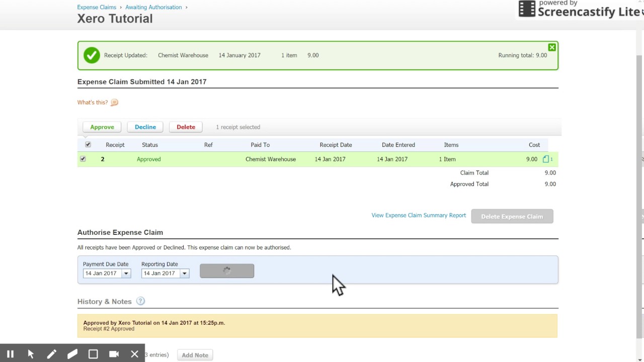Screen dimensions: 644x362
Task: Click the loading Authorise button
Action: (x=227, y=271)
